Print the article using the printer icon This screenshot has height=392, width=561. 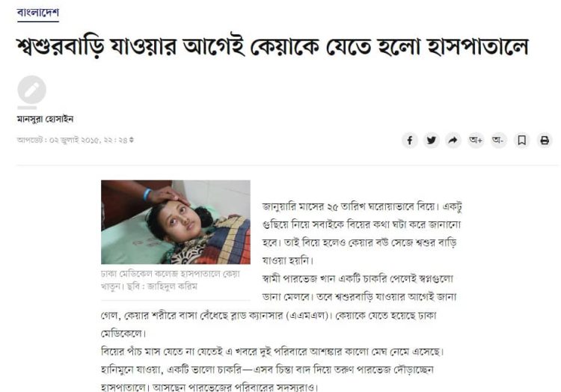545,140
